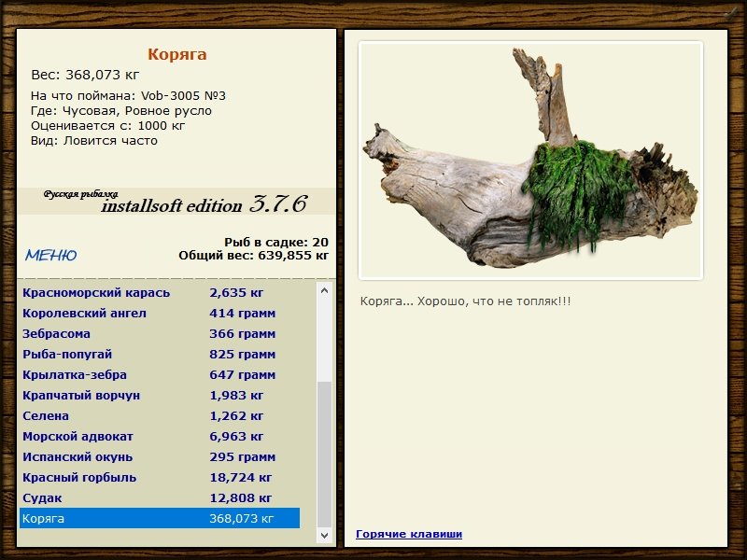Select Красноморский карась in the catch list
747x560 pixels.
160,293
